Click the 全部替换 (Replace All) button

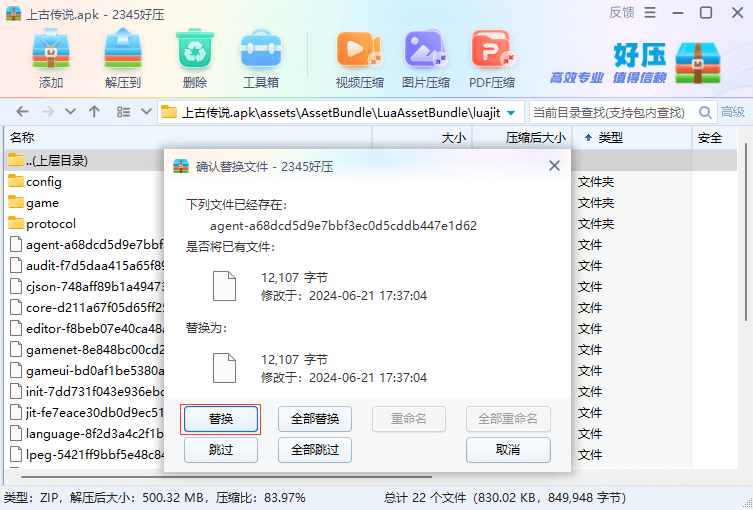(314, 419)
